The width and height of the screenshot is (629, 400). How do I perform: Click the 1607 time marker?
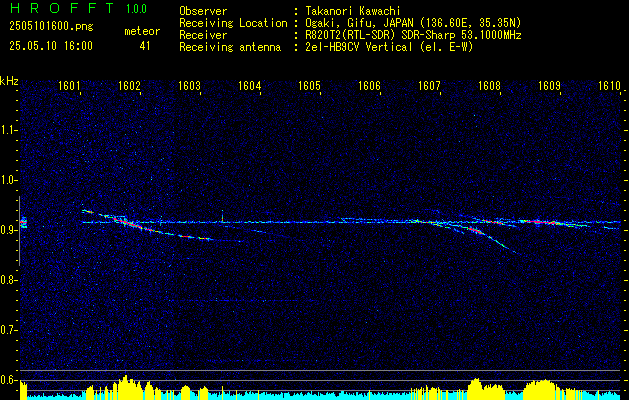[x=430, y=85]
